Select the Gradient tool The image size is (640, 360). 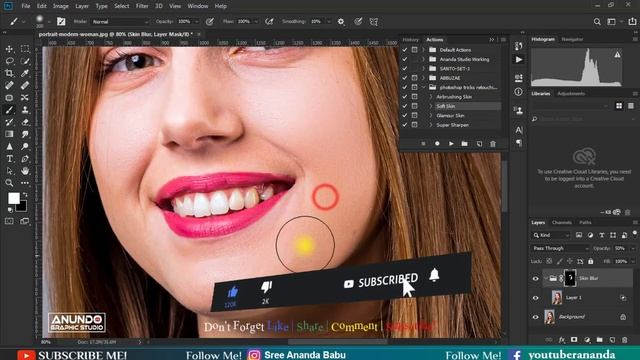[x=9, y=134]
